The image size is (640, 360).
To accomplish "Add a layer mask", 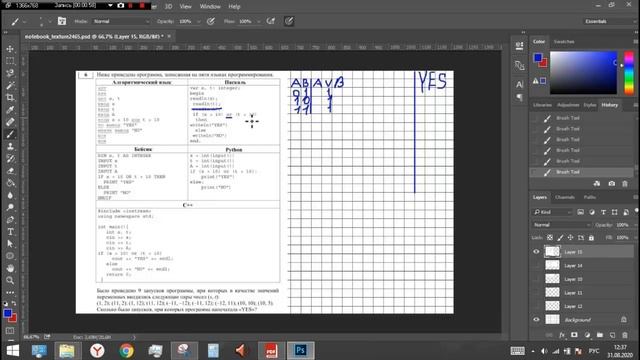I will (x=574, y=335).
